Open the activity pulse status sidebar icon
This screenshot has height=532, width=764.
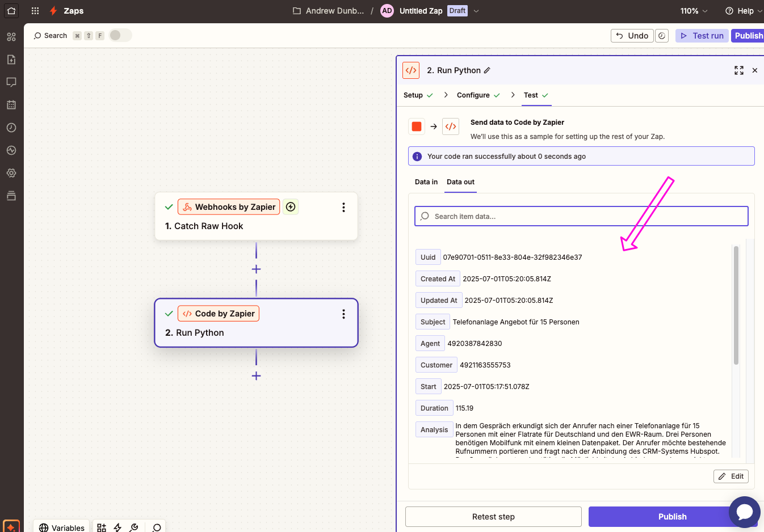click(11, 150)
